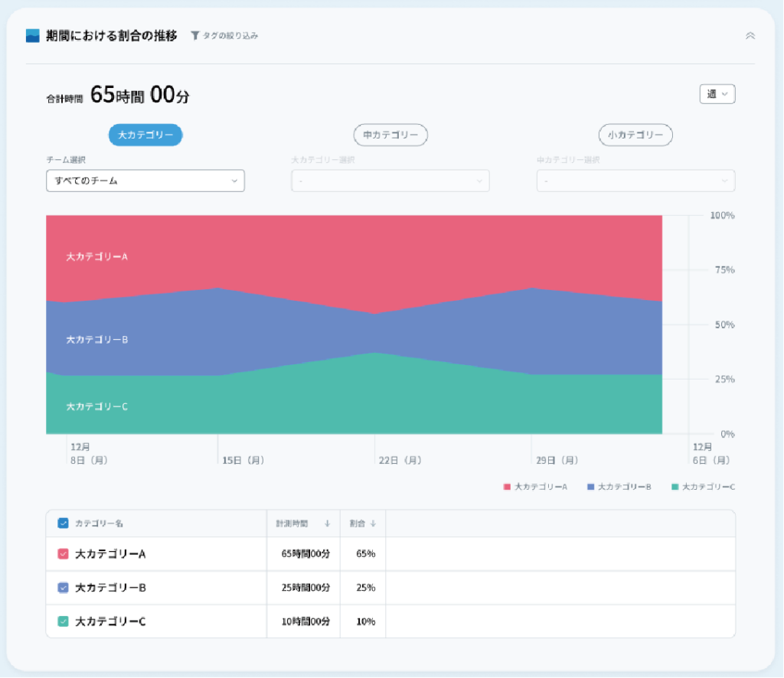This screenshot has height=678, width=784.
Task: Click 大カテゴリーA red legend marker
Action: click(x=507, y=487)
